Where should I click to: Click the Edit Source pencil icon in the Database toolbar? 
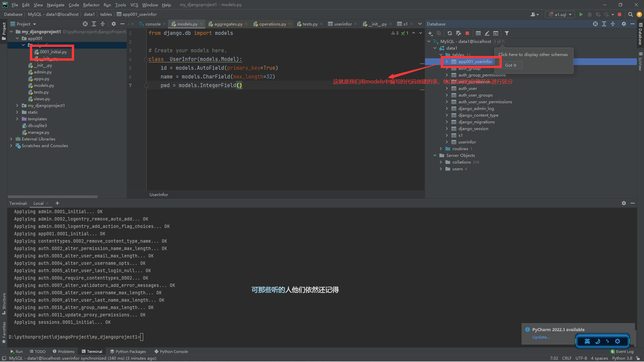(487, 33)
